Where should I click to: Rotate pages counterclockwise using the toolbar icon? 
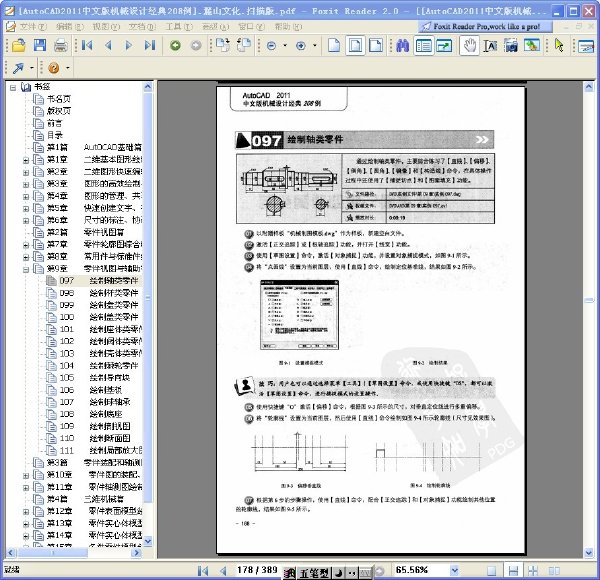(x=244, y=45)
